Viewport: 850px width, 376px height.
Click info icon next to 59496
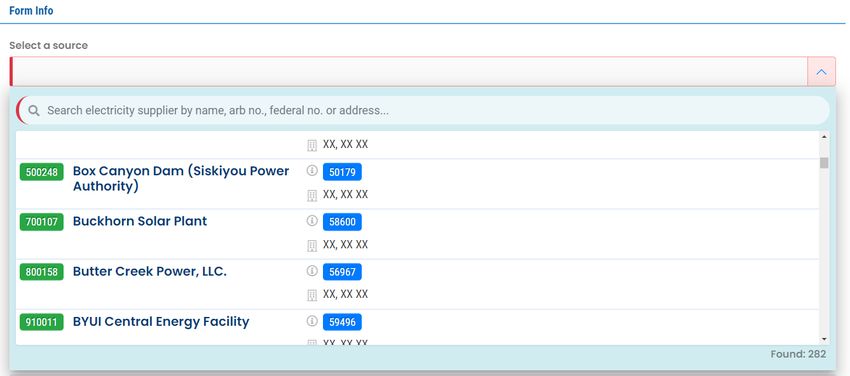pos(312,321)
